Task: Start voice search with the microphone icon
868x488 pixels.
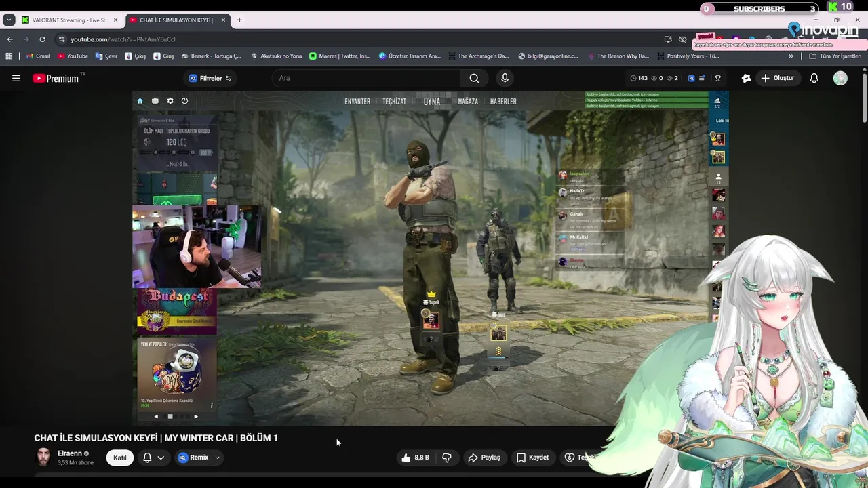Action: [505, 78]
